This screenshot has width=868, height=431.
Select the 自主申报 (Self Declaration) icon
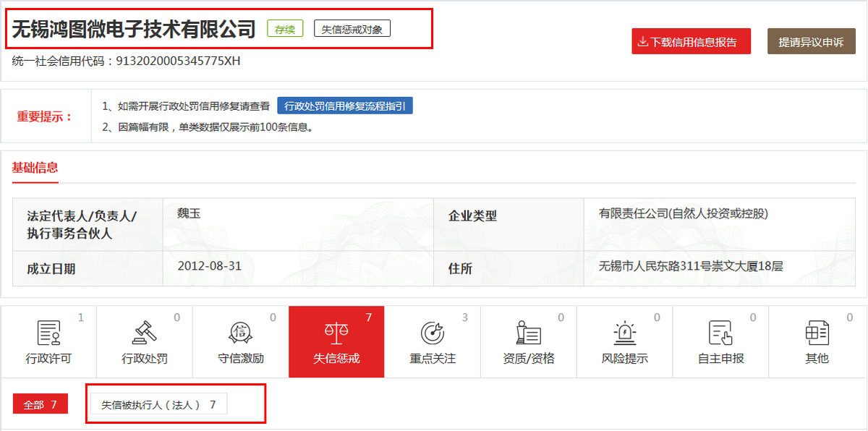pyautogui.click(x=720, y=333)
